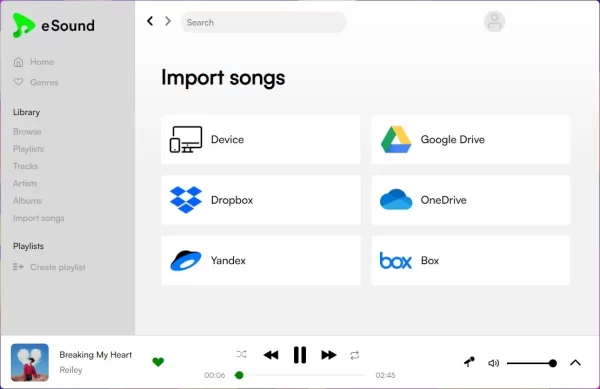The height and width of the screenshot is (389, 600).
Task: Unlike the song with green heart
Action: click(x=158, y=362)
